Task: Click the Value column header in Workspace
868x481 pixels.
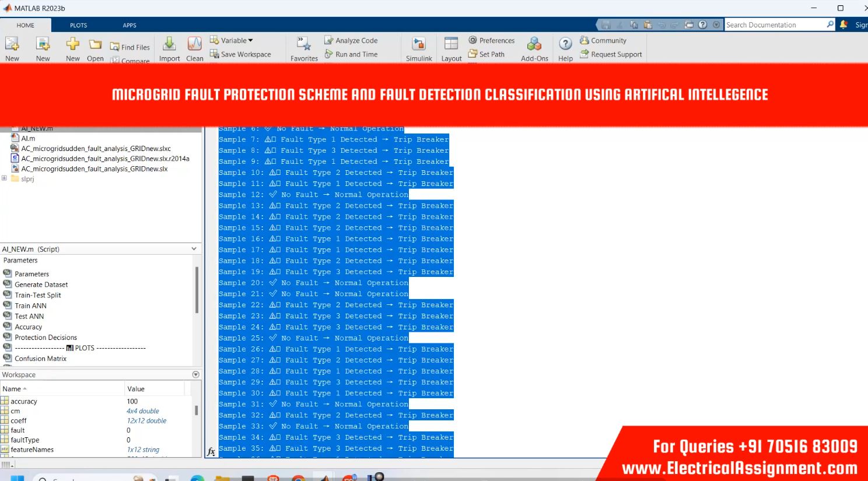Action: coord(155,388)
